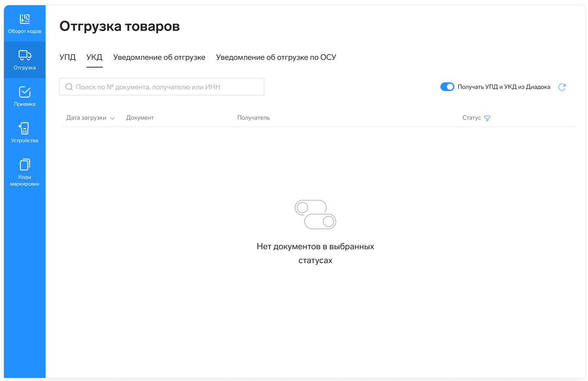
Task: Select the Уведомление об отгрузке tab
Action: [x=159, y=57]
